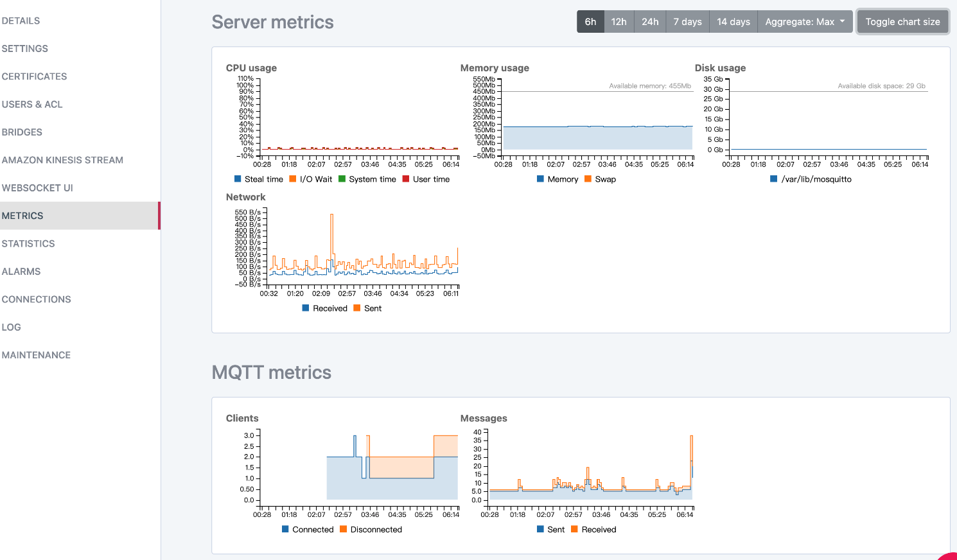Image resolution: width=957 pixels, height=560 pixels.
Task: Select the 12h time range
Action: point(619,22)
